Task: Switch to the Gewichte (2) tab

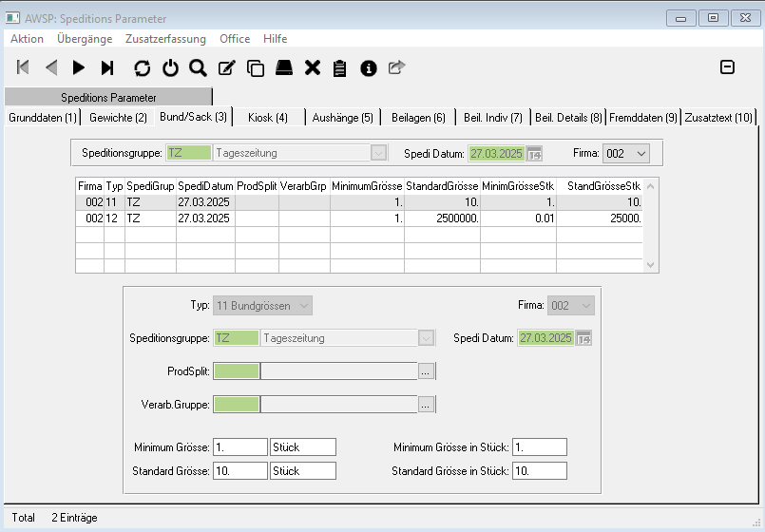Action: pyautogui.click(x=118, y=117)
